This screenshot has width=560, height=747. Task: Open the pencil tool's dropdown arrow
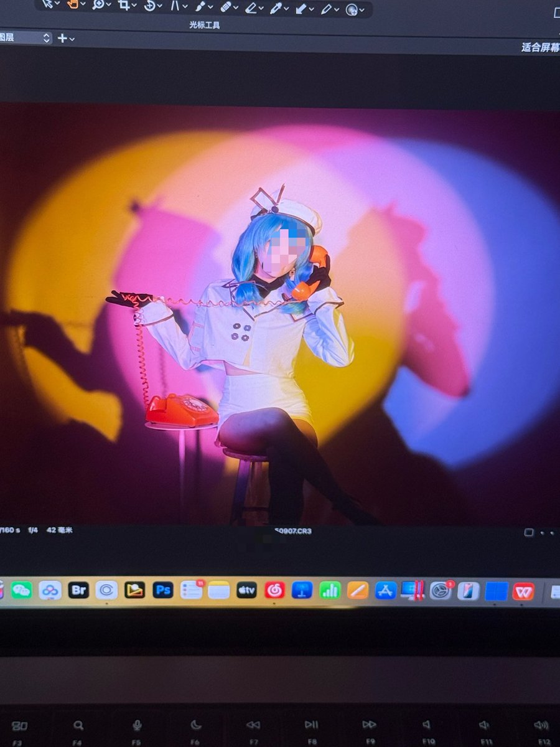pyautogui.click(x=337, y=10)
